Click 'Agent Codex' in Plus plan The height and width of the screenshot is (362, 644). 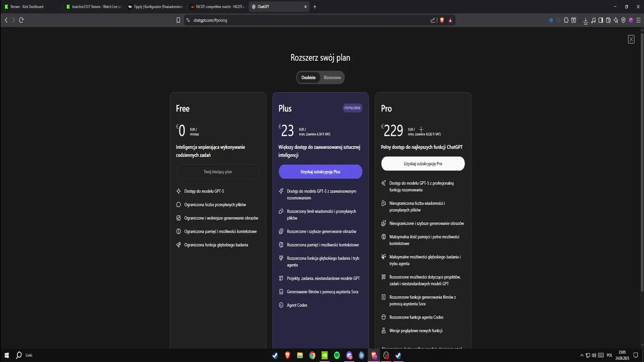297,305
